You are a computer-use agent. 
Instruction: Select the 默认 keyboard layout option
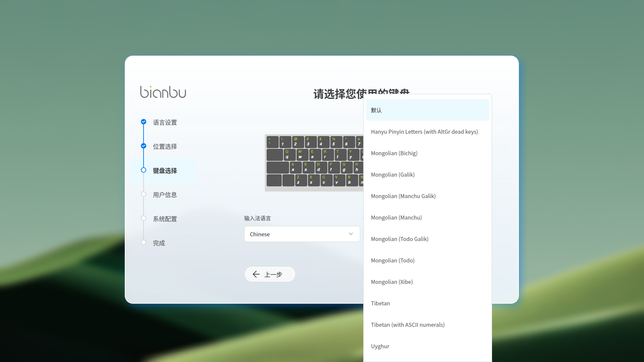coord(427,110)
